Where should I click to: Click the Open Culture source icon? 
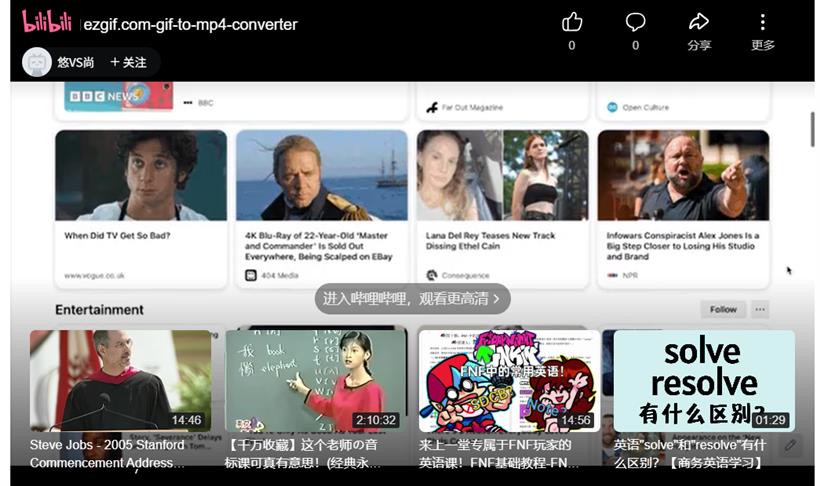(x=612, y=107)
